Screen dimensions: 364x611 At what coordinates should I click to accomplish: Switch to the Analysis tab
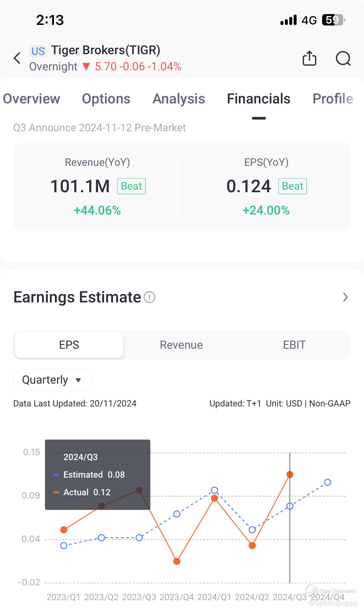pyautogui.click(x=179, y=99)
